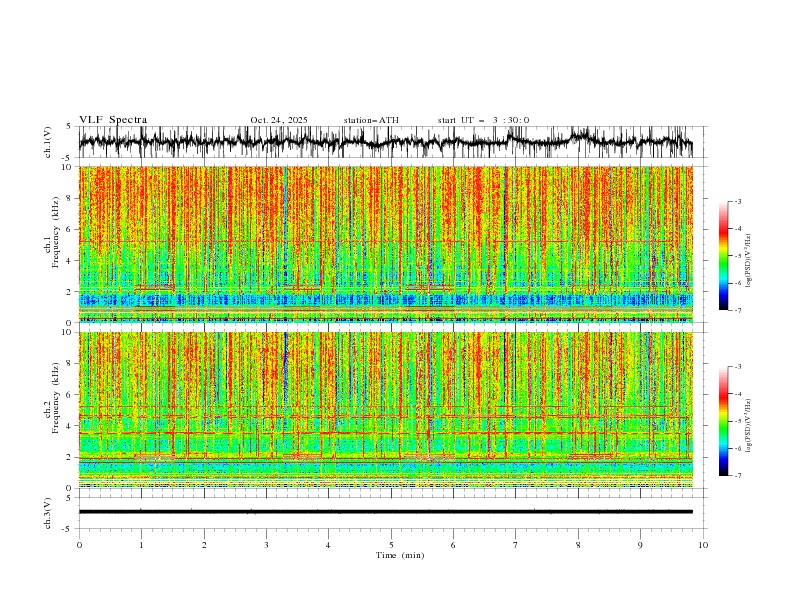Viewport: 792px width, 612px height.
Task: Click the "10" kHz tick on ch.1 frequency axis
Action: (68, 167)
